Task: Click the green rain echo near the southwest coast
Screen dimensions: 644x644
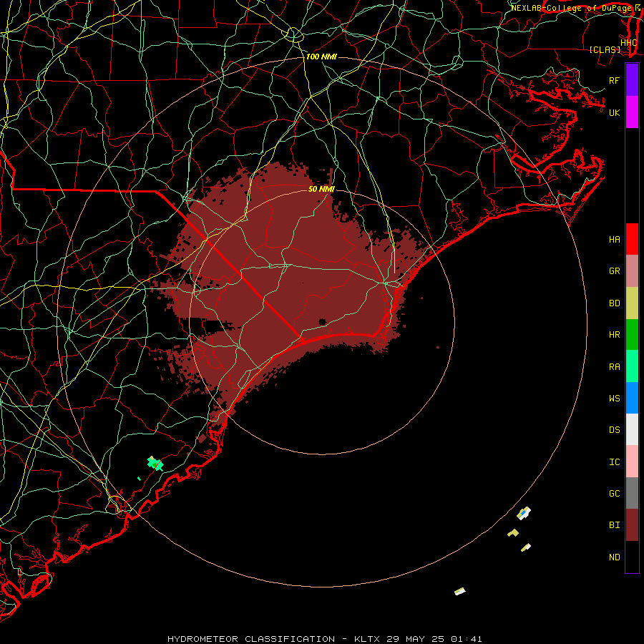Action: click(155, 464)
